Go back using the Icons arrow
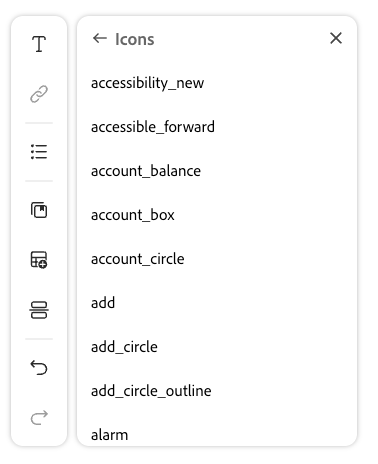Image resolution: width=378 pixels, height=464 pixels. point(100,38)
